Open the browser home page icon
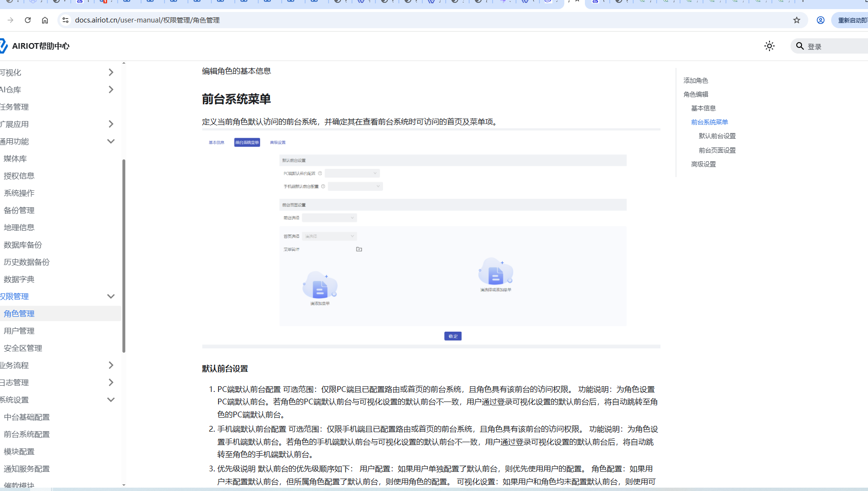 pos(45,20)
